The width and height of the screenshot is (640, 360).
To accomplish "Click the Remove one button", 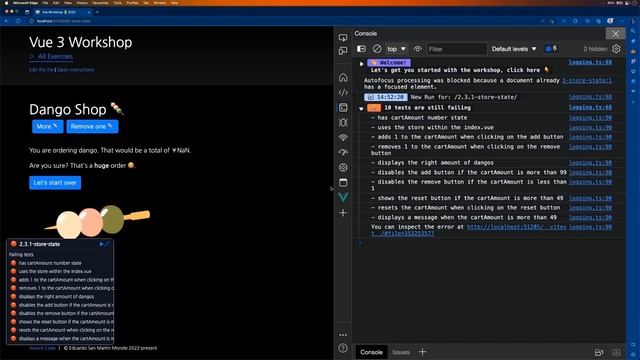I will click(92, 127).
